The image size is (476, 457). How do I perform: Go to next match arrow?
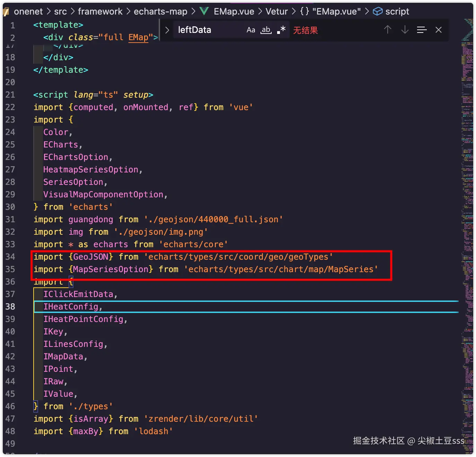pos(405,30)
